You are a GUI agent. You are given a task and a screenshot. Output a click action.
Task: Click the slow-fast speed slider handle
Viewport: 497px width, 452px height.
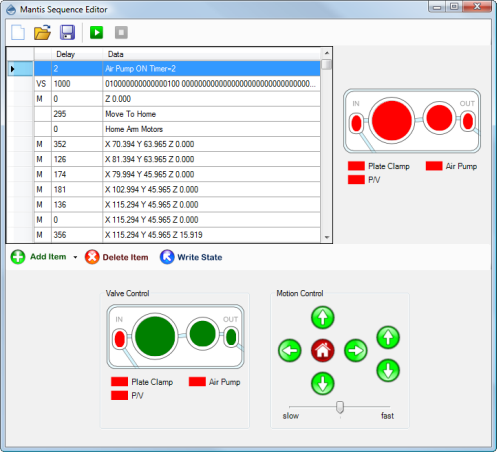340,407
